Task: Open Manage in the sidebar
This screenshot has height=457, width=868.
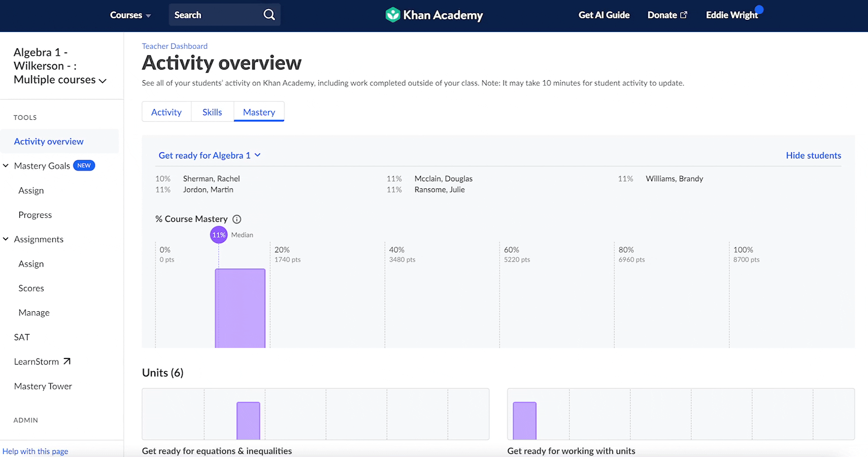Action: pyautogui.click(x=34, y=312)
